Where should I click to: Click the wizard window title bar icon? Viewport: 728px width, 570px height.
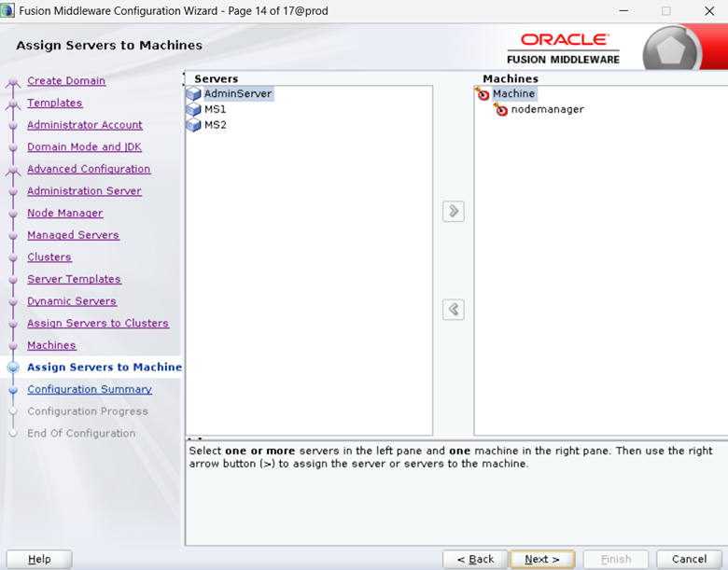click(7, 10)
